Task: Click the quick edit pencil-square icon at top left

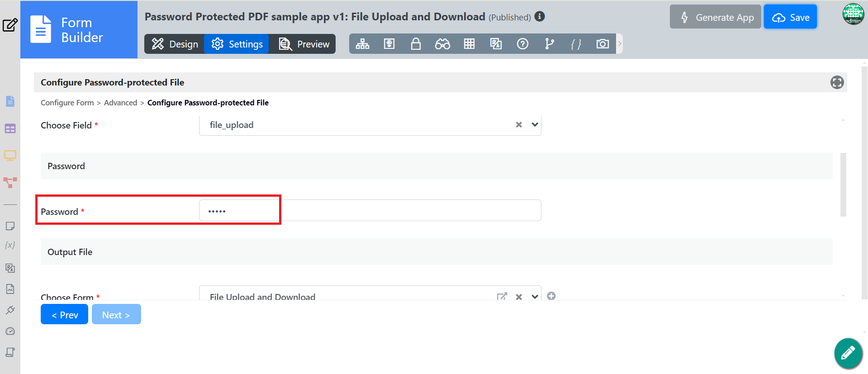Action: tap(10, 25)
